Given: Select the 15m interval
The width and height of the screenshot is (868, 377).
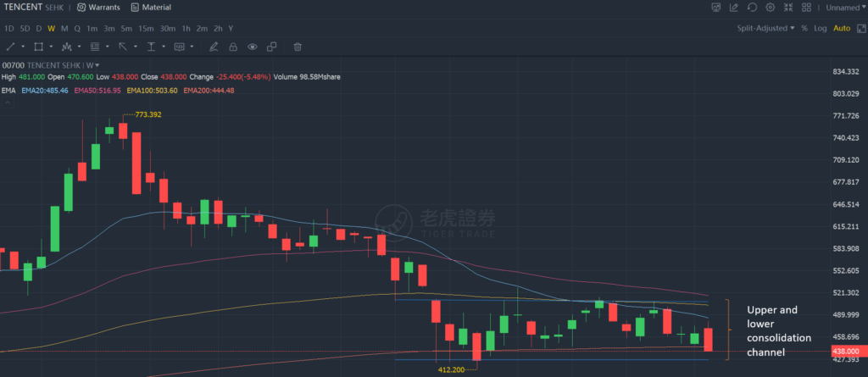Looking at the screenshot, I should [x=146, y=28].
